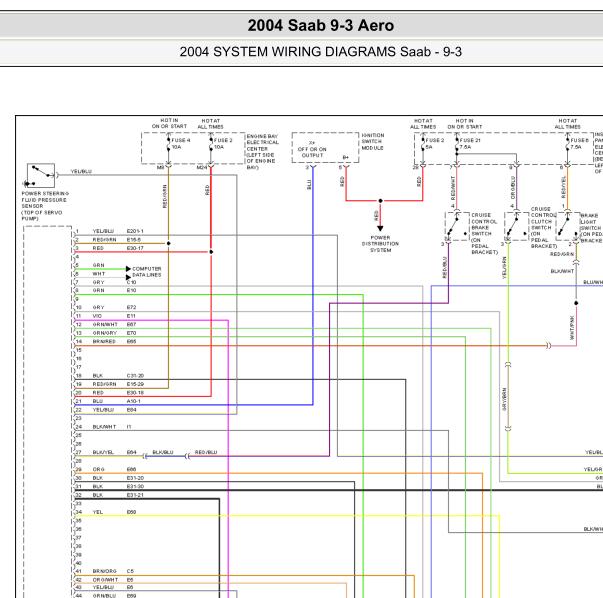
Task: Click 'E31-21' on pin 32
Action: 135,495
